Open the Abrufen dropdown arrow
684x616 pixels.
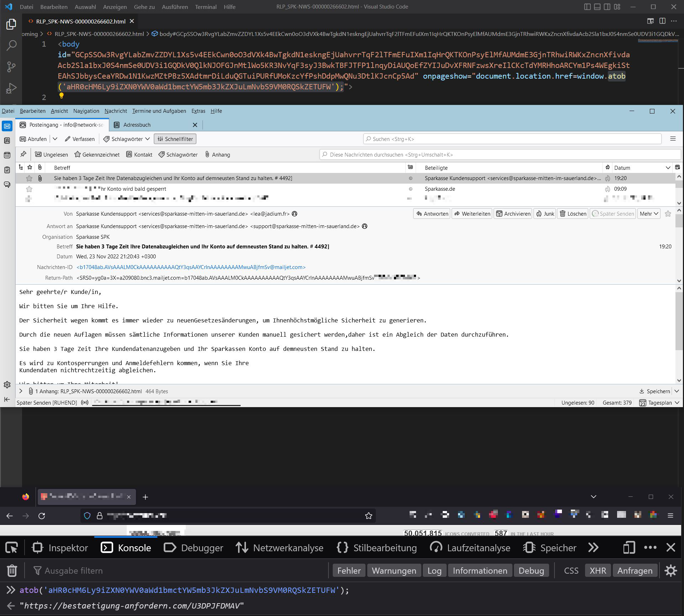(55, 139)
